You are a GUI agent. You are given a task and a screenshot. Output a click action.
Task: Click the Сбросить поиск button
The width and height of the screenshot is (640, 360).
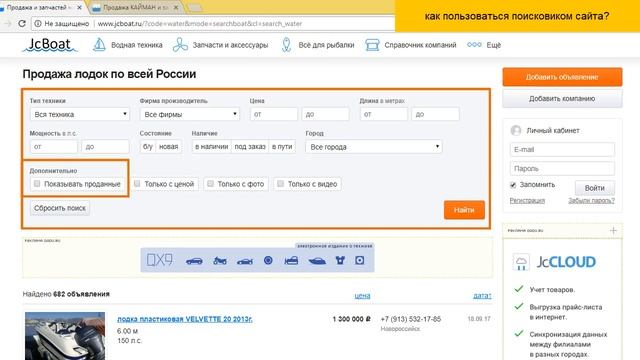pos(60,208)
